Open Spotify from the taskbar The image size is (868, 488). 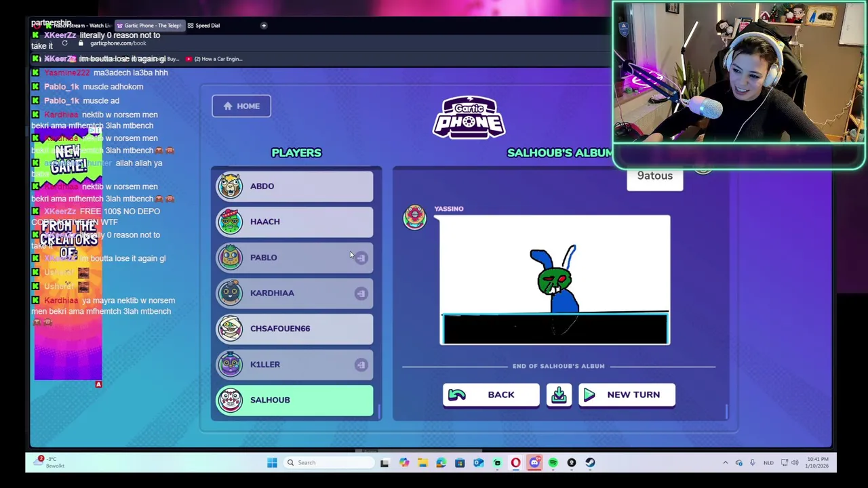(553, 463)
